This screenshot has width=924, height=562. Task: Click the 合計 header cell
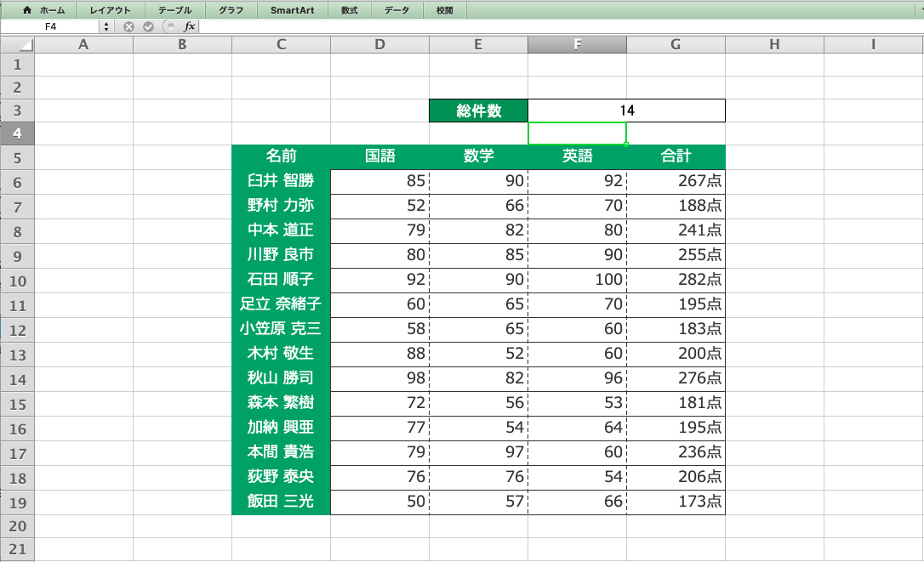click(x=676, y=156)
